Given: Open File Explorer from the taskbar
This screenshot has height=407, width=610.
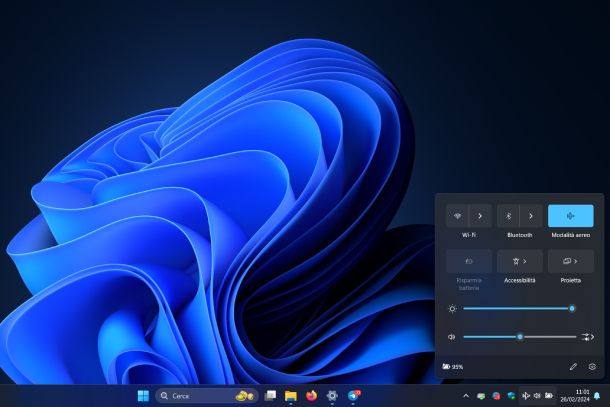Looking at the screenshot, I should (x=290, y=396).
